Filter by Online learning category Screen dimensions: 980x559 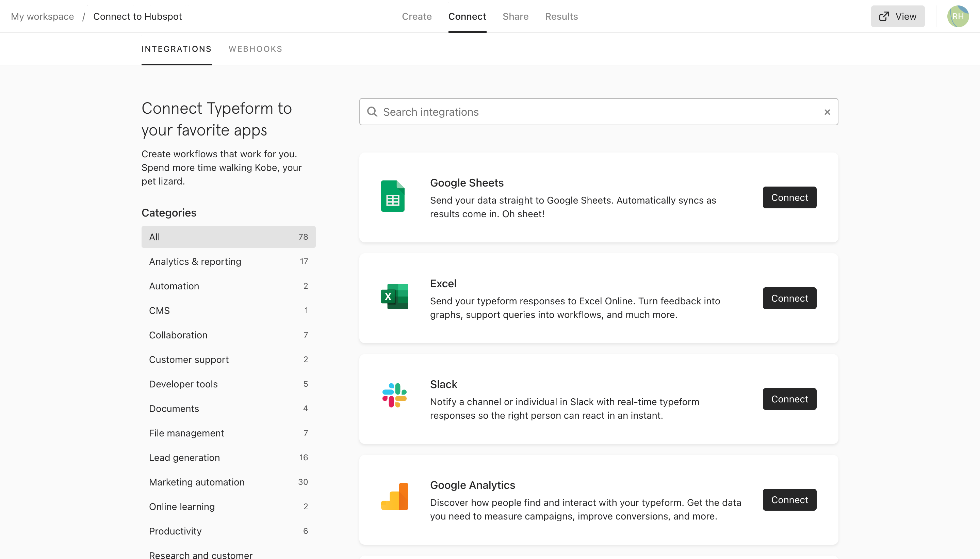[x=228, y=506]
